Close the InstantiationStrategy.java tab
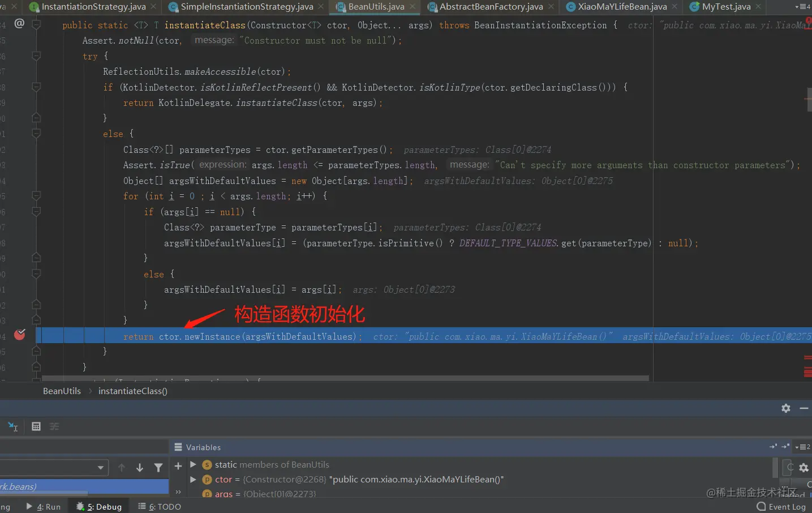 154,7
